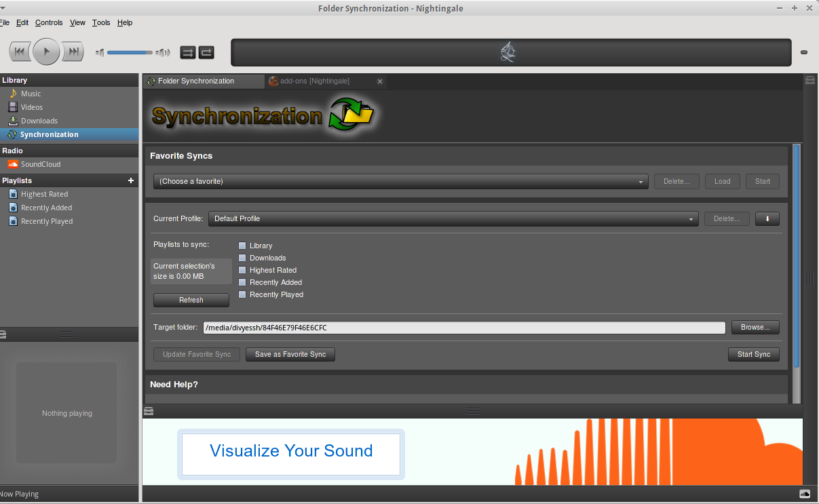Viewport: 819px width, 504px height.
Task: Open the File menu
Action: (x=4, y=22)
